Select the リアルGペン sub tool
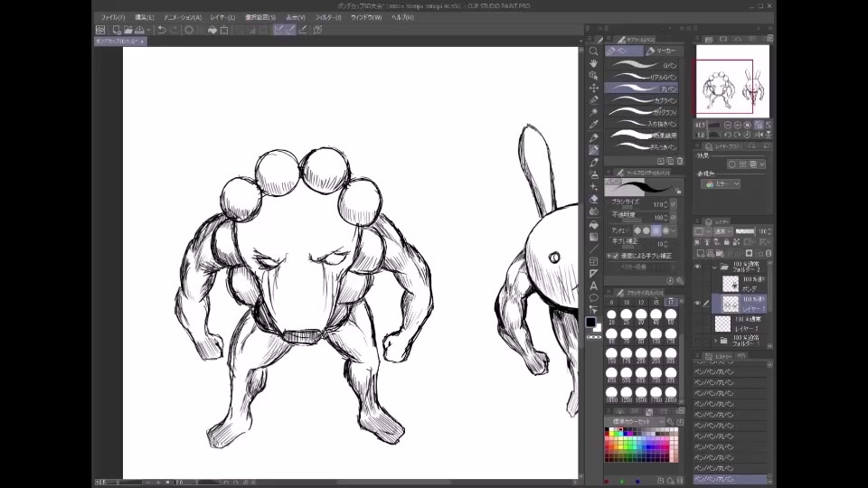The height and width of the screenshot is (488, 868). 642,77
